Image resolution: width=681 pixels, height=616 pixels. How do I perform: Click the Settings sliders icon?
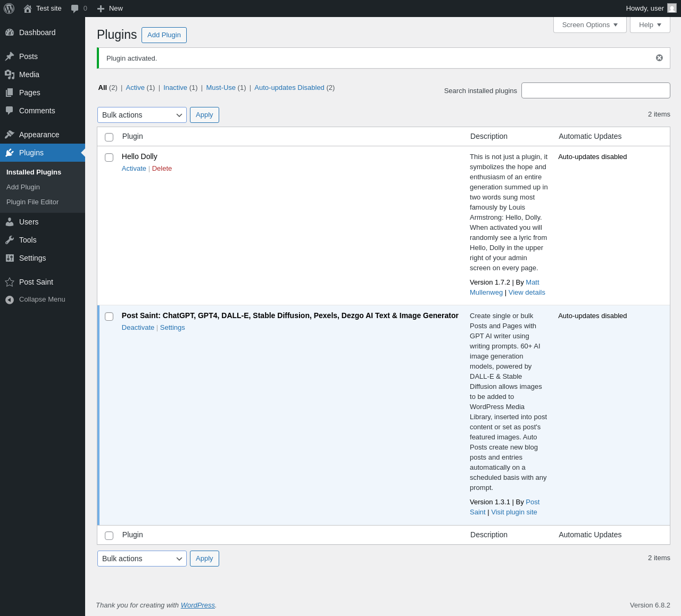coord(10,258)
